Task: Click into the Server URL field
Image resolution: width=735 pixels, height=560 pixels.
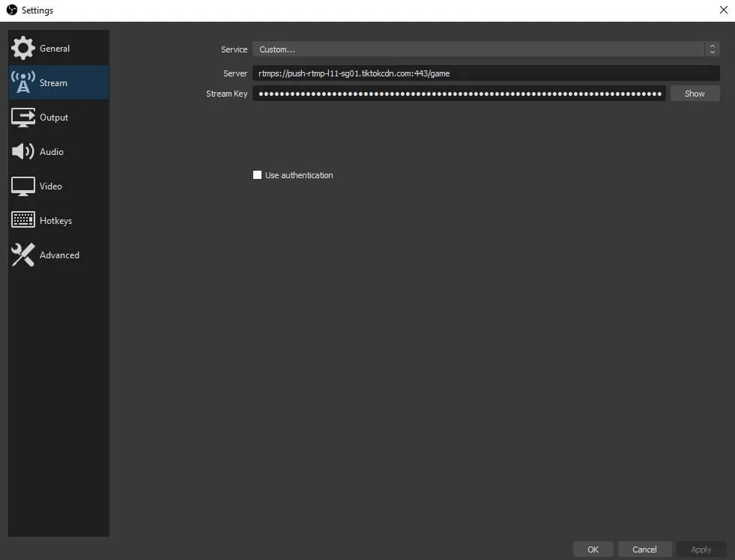Action: 486,73
